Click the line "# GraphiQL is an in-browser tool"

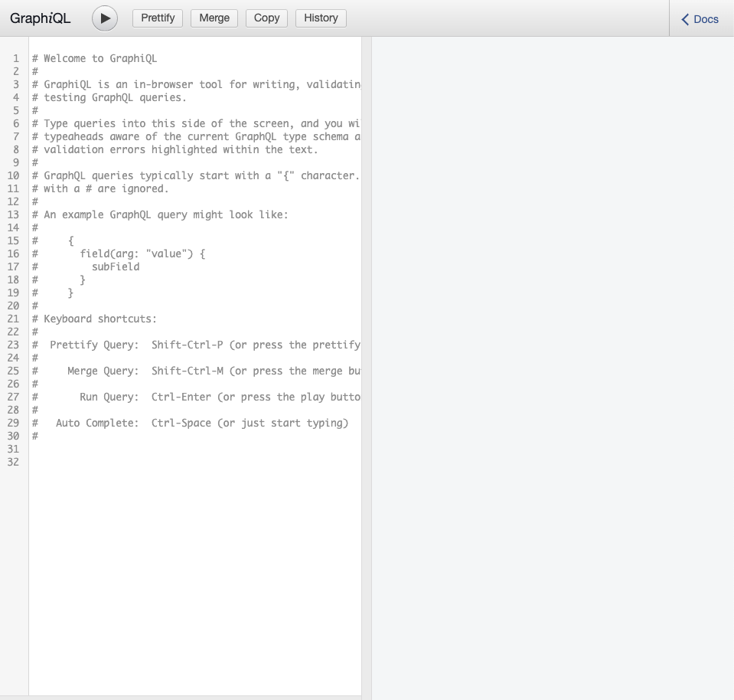(x=196, y=84)
